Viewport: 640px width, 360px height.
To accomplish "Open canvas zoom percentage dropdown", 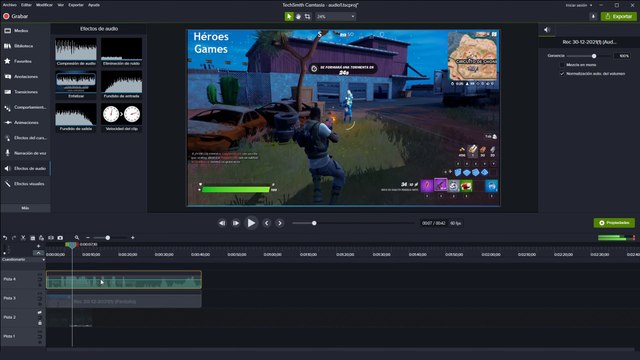I will [335, 16].
